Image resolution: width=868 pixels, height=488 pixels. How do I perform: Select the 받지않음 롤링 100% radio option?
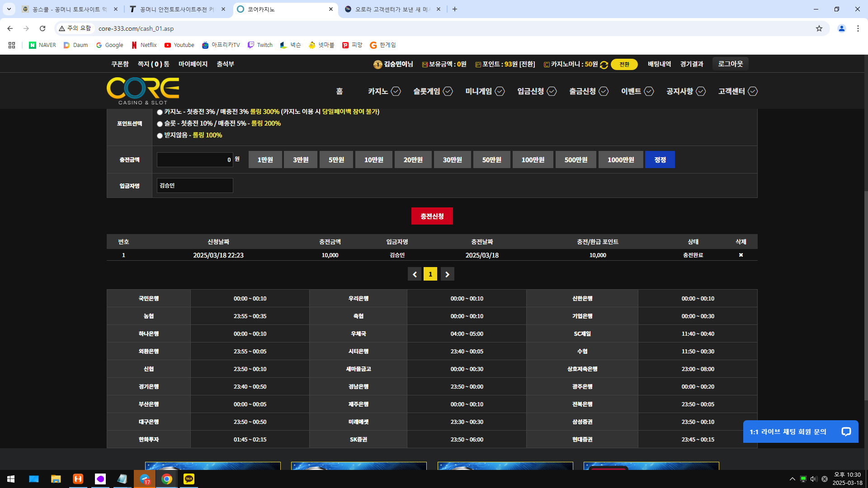pyautogui.click(x=160, y=136)
